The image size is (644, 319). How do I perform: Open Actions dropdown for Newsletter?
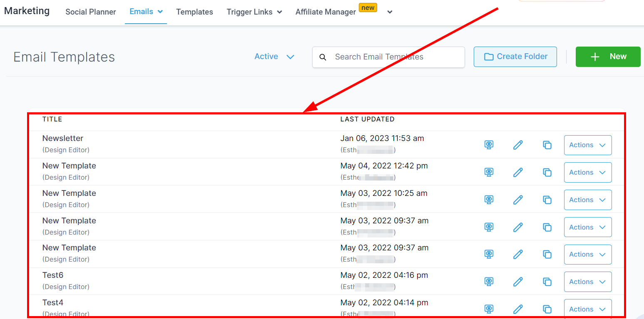click(587, 145)
